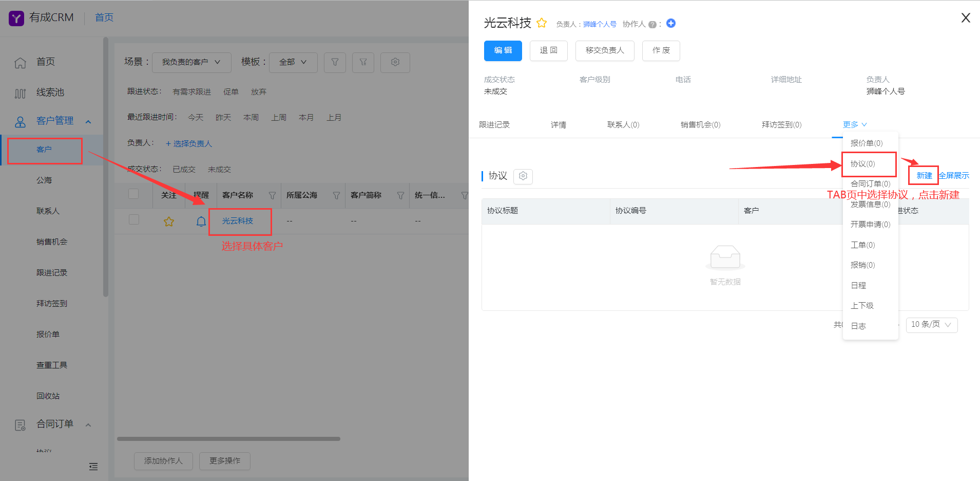
Task: Click the sidebar vertical scrollbar
Action: [106, 167]
